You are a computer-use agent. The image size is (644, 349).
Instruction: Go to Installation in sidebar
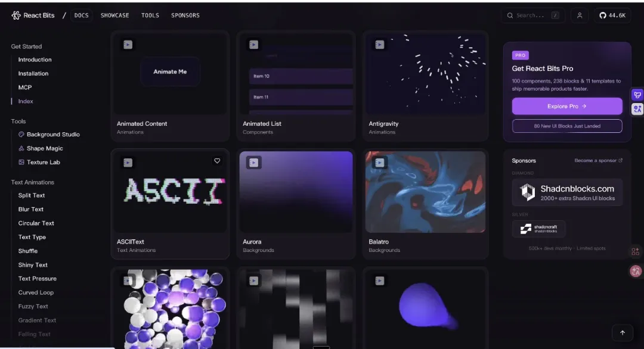pos(33,73)
